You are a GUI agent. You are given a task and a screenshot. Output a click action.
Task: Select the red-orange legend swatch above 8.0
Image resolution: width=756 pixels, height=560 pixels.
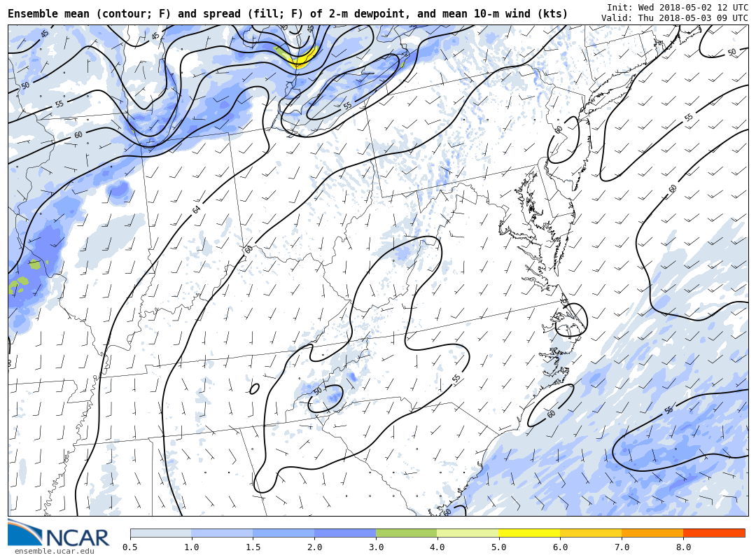coord(714,533)
